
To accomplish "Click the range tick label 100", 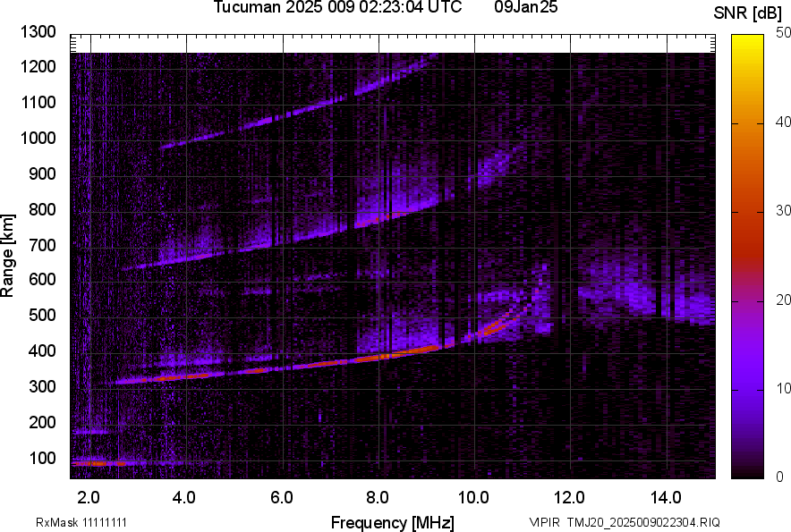I will [x=42, y=458].
